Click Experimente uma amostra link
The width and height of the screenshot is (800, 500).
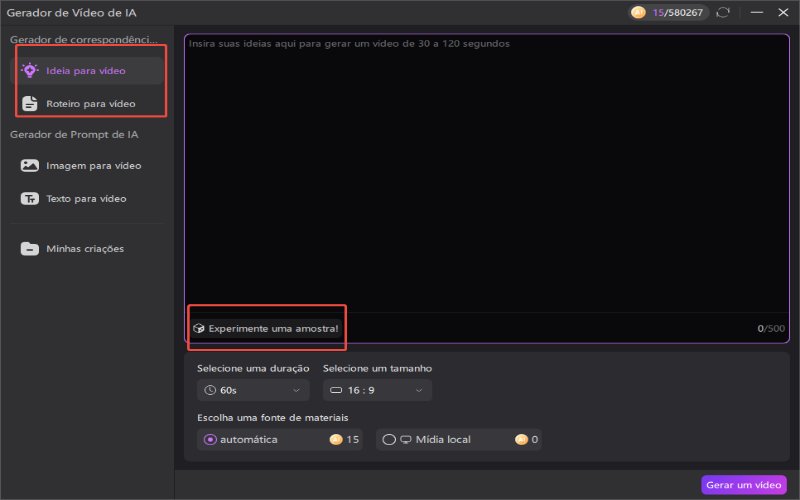pos(273,328)
